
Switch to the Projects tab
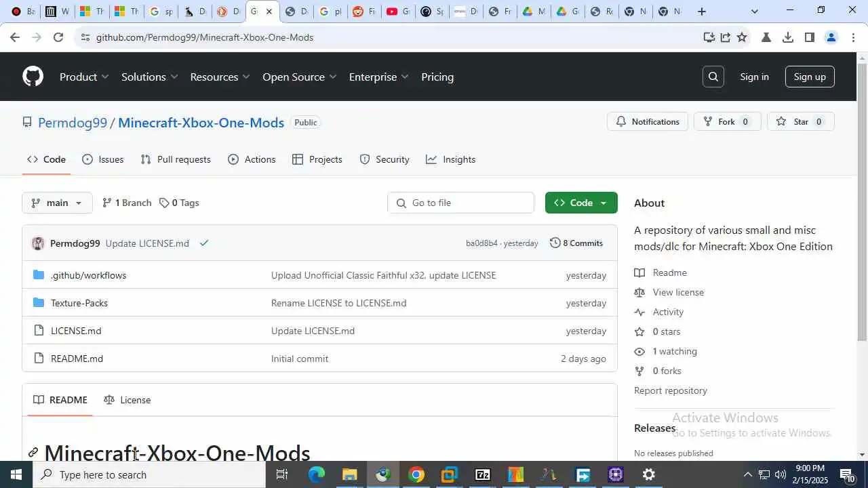317,159
